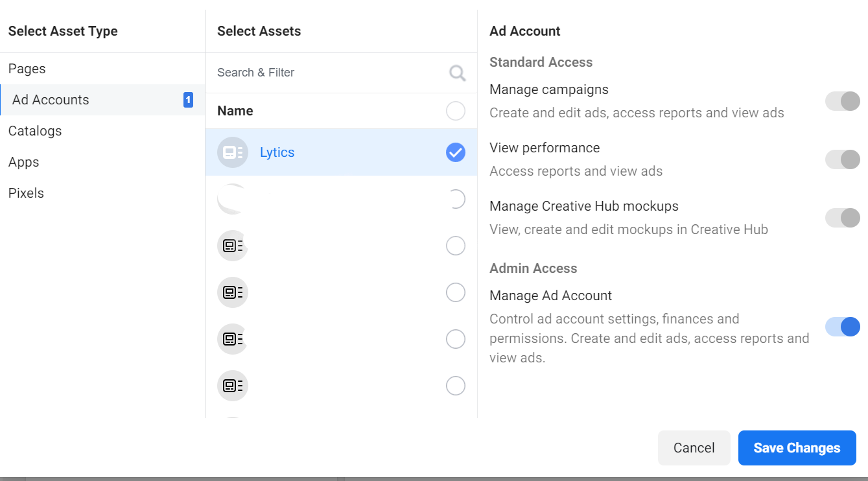Open the Pixels asset type
The width and height of the screenshot is (868, 481).
(102, 193)
